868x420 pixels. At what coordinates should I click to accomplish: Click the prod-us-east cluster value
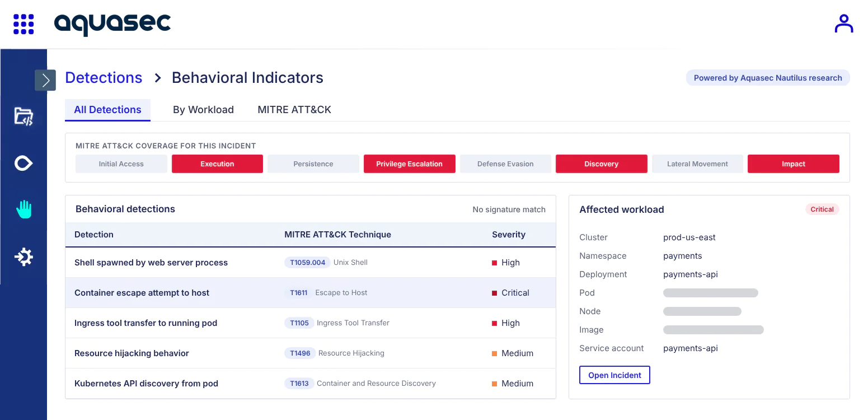689,237
